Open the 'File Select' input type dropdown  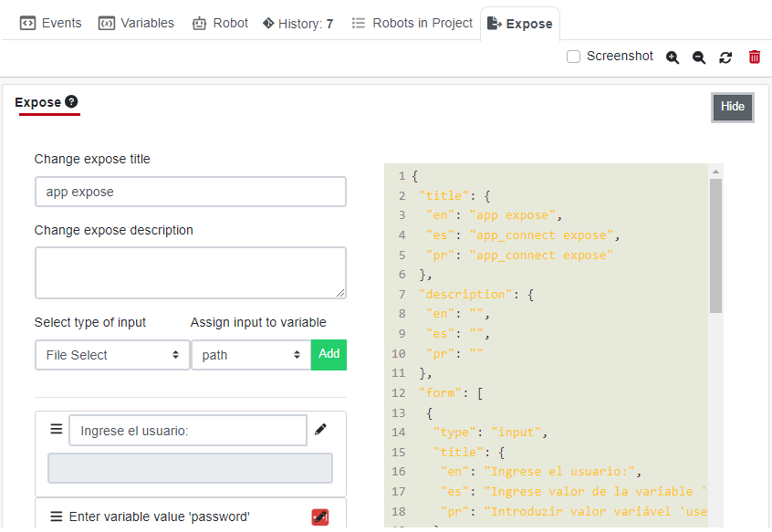click(x=112, y=354)
